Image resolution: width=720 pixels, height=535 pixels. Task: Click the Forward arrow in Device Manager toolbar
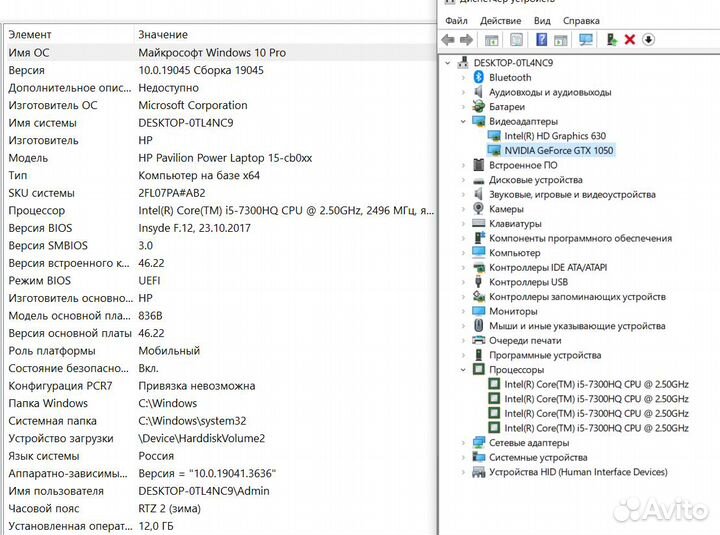point(466,40)
